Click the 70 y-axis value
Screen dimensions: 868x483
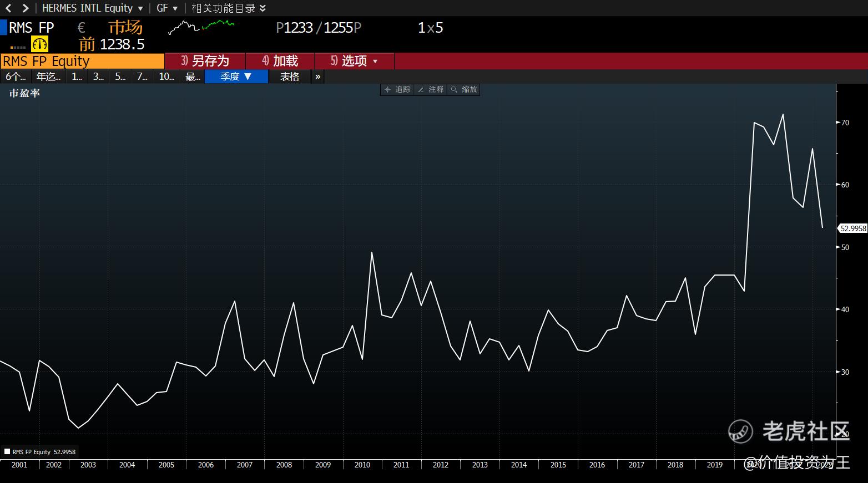845,123
